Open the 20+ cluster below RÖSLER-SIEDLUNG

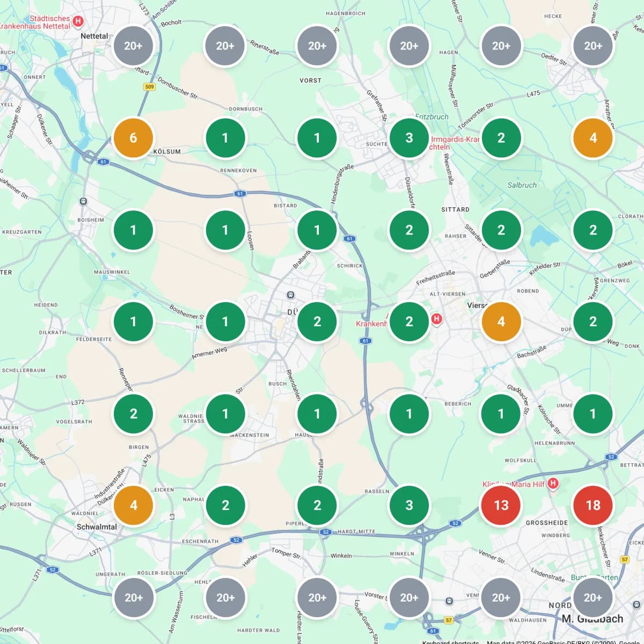click(133, 597)
